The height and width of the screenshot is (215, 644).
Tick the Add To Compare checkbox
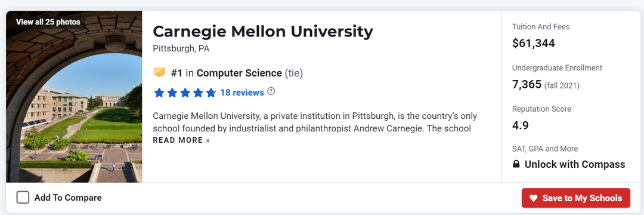23,197
